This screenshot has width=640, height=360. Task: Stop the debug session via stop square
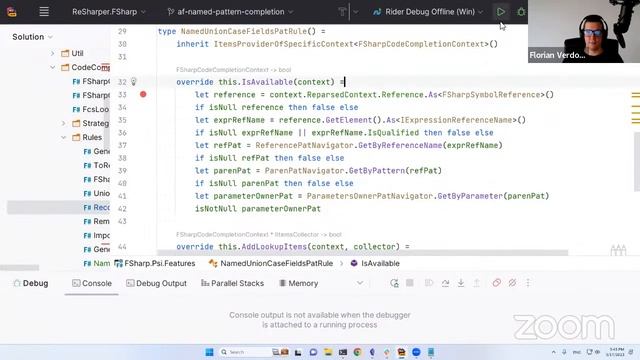point(410,283)
